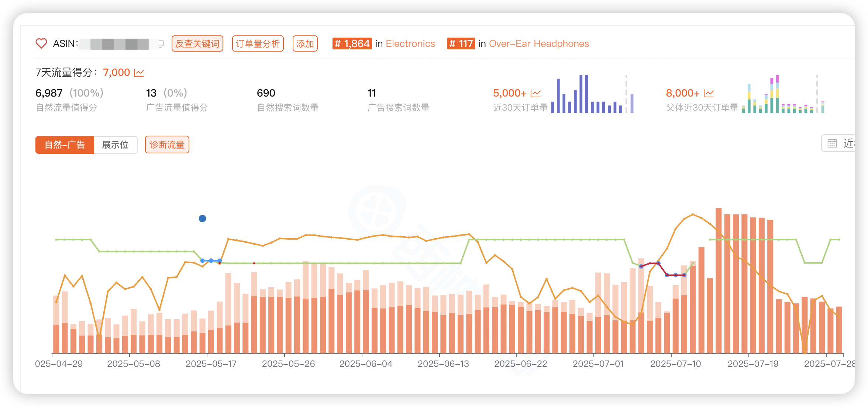
Task: Click the heart favorite icon beside ASIN
Action: pyautogui.click(x=41, y=44)
